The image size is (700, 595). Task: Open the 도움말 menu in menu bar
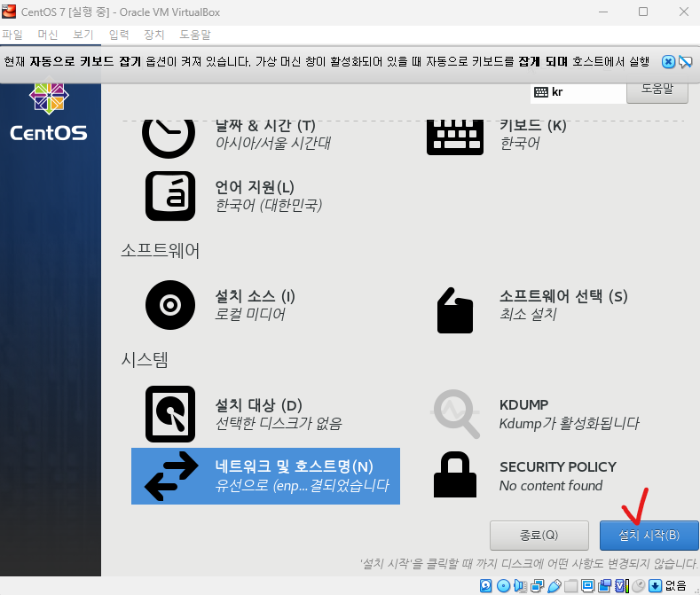pos(195,35)
